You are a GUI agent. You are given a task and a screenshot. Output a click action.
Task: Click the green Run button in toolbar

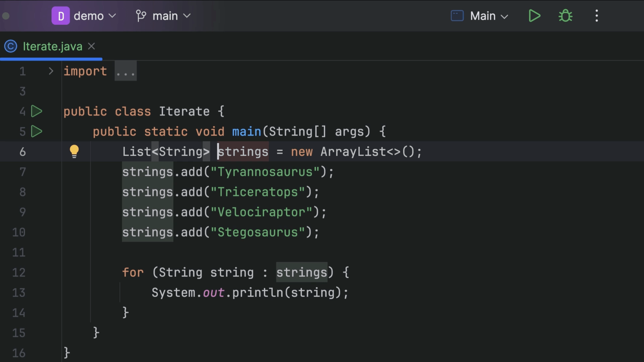[534, 16]
